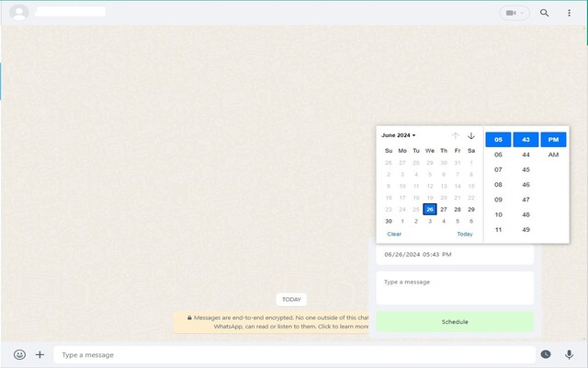Focus the bottom chat message input

point(294,355)
